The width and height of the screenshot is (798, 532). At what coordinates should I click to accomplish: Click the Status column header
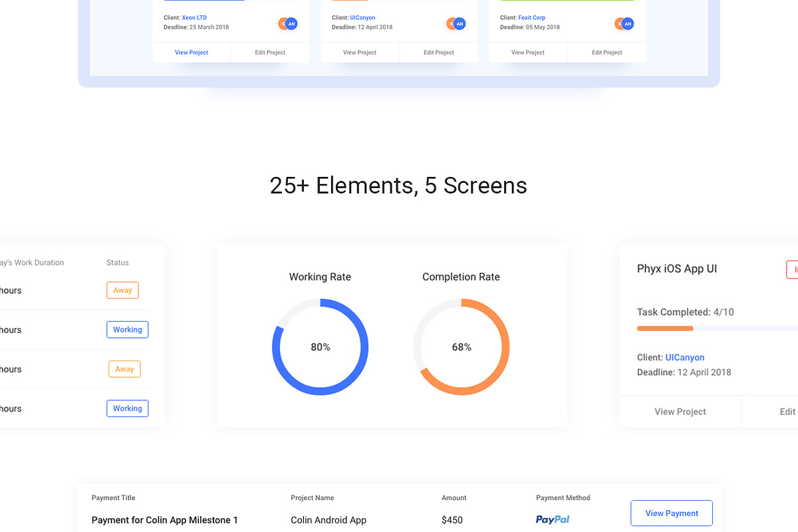tap(118, 263)
